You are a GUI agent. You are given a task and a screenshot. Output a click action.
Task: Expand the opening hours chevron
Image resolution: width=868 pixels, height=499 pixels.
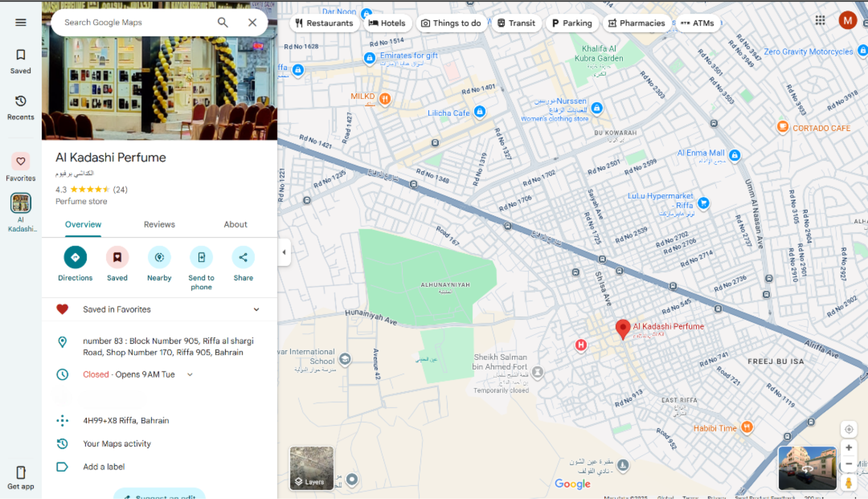pos(190,374)
